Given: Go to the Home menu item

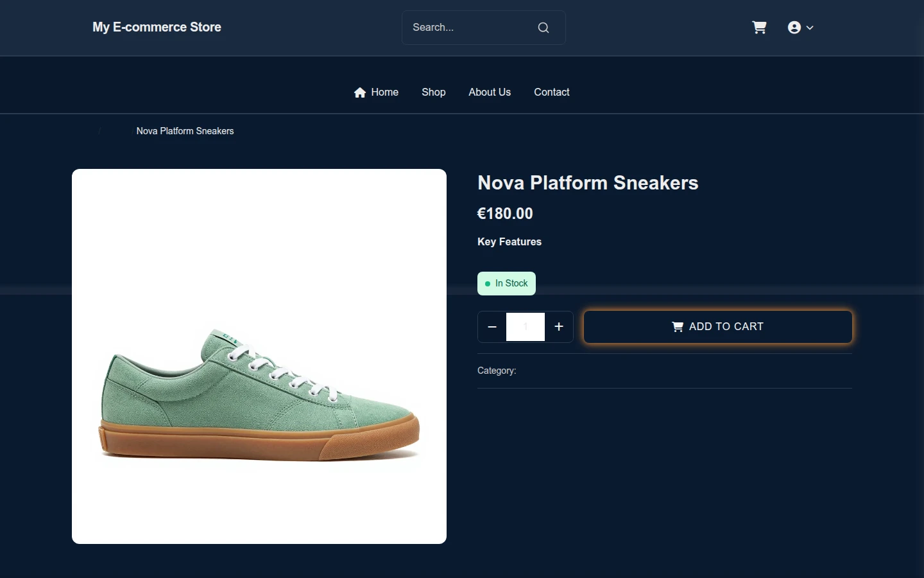Looking at the screenshot, I should tap(377, 92).
